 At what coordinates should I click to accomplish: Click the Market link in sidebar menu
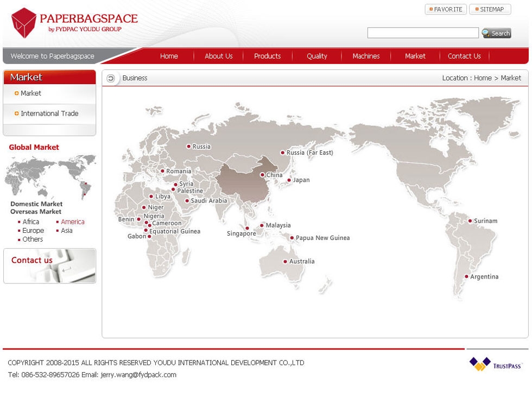pos(30,93)
